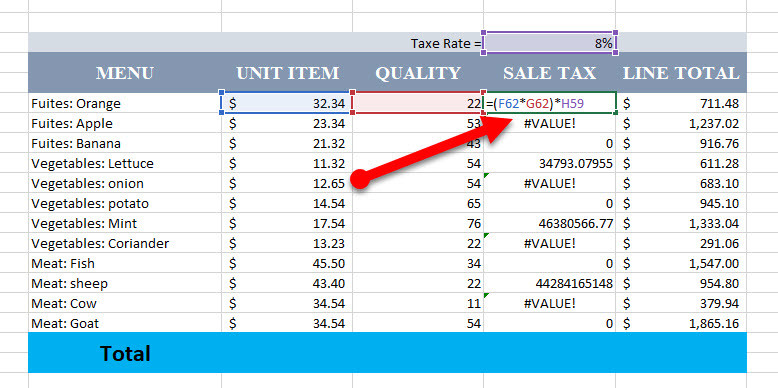Select the LINE TOTAL column header
Screen dimensions: 778x388
click(681, 73)
